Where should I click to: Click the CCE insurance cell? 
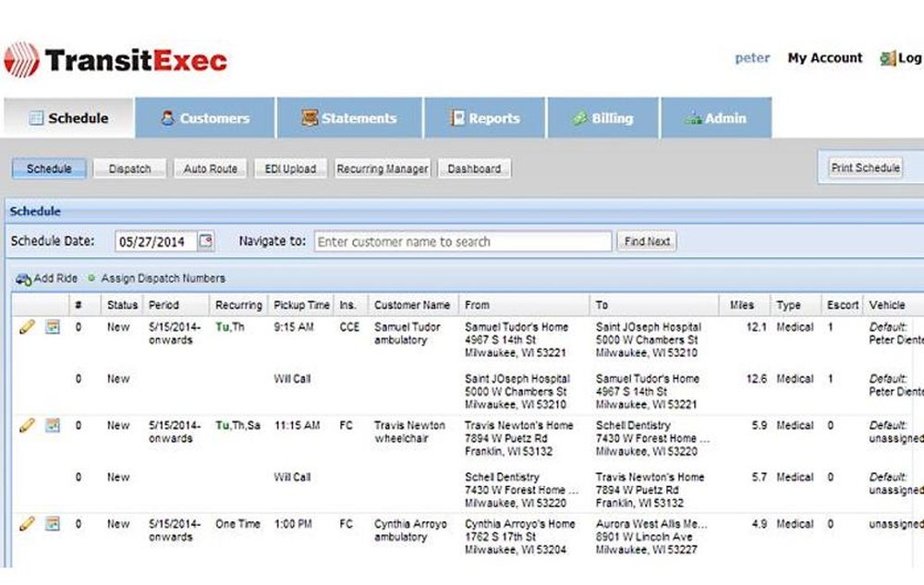tap(349, 327)
